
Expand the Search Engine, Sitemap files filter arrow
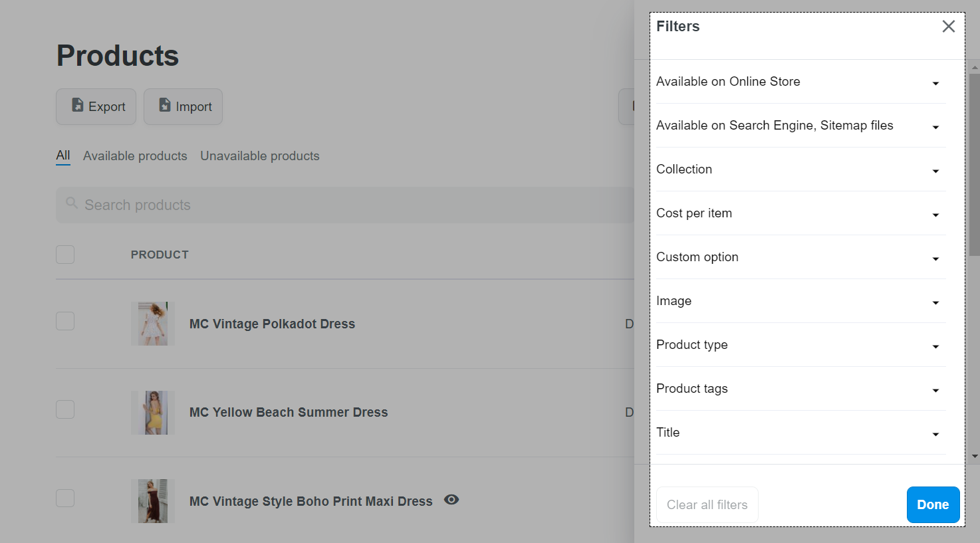935,128
